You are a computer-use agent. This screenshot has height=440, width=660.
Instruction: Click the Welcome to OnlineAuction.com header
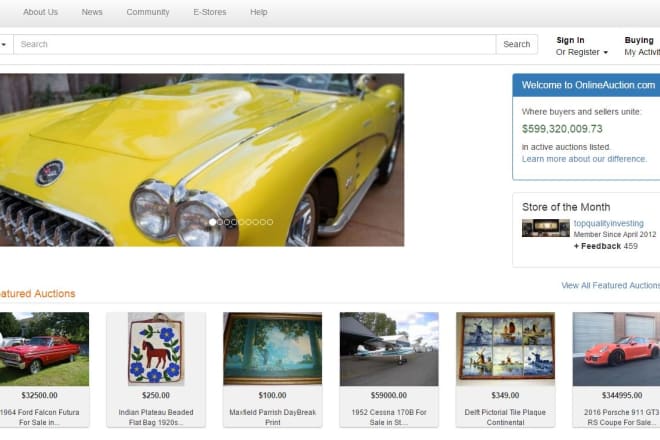coord(588,85)
